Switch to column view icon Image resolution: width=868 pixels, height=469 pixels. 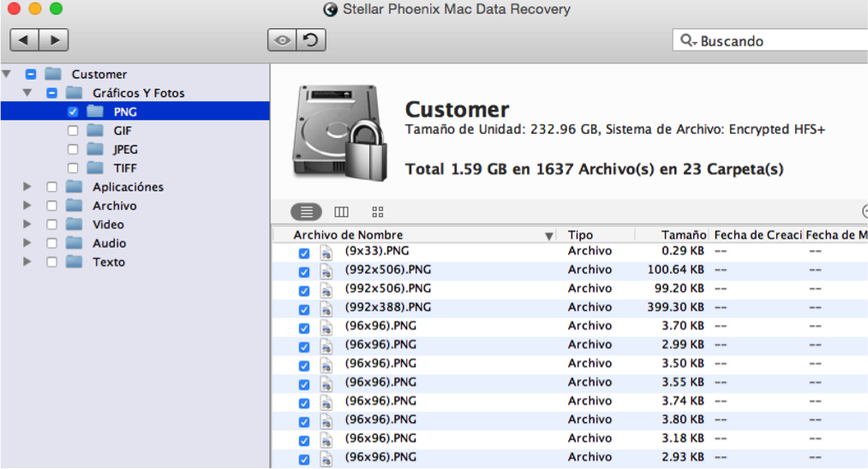[x=342, y=212]
